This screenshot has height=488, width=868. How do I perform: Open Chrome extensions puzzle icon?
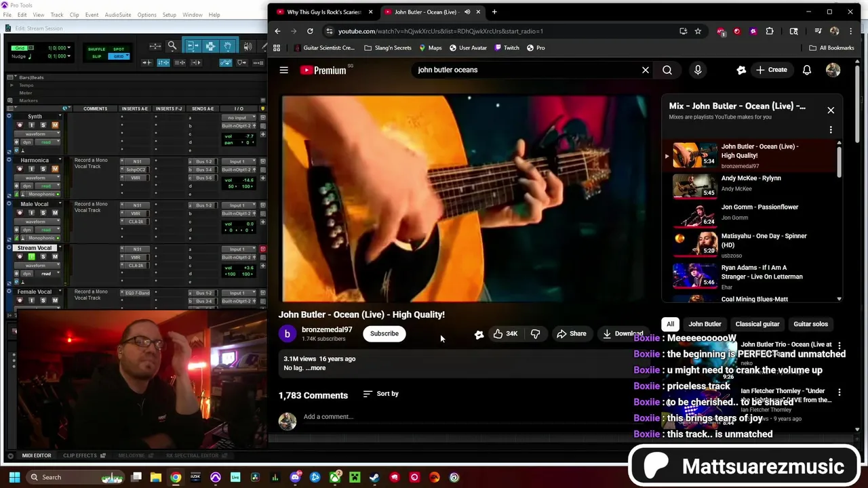(770, 31)
